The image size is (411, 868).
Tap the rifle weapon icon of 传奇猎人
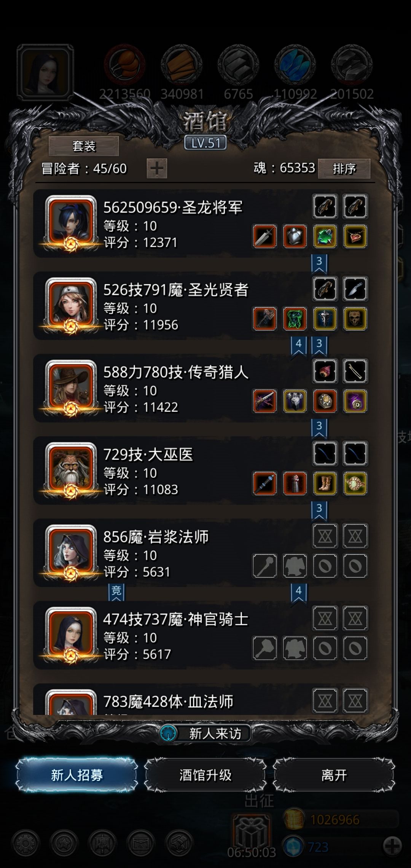(x=264, y=401)
